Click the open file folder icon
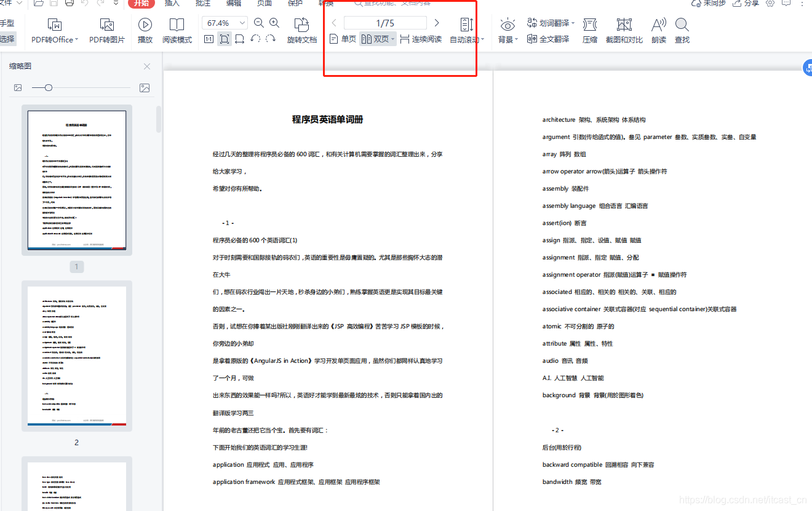Viewport: 812px width, 511px height. 39,3
